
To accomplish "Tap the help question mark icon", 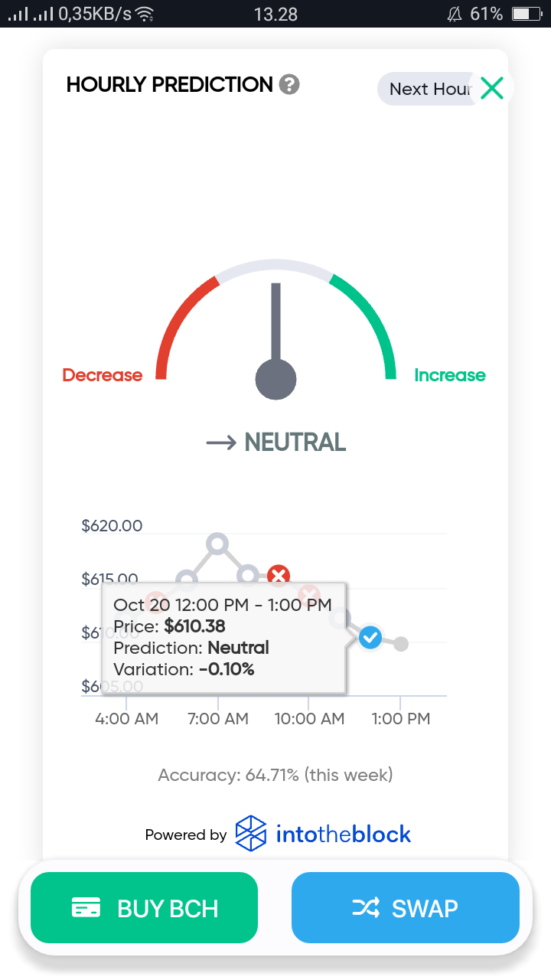I will pyautogui.click(x=289, y=84).
